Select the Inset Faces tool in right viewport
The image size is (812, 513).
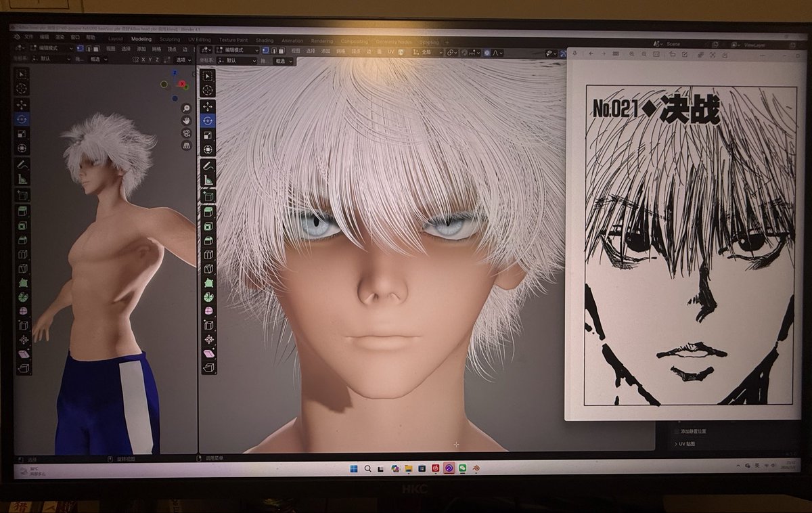point(208,226)
